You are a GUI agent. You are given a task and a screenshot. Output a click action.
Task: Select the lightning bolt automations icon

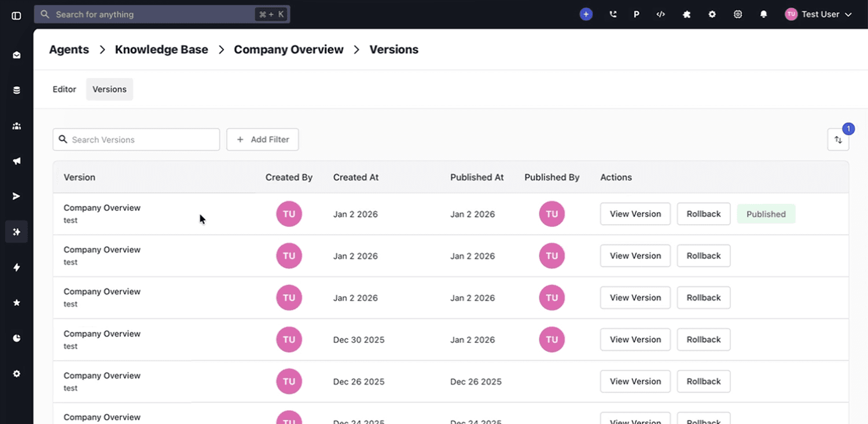tap(16, 267)
